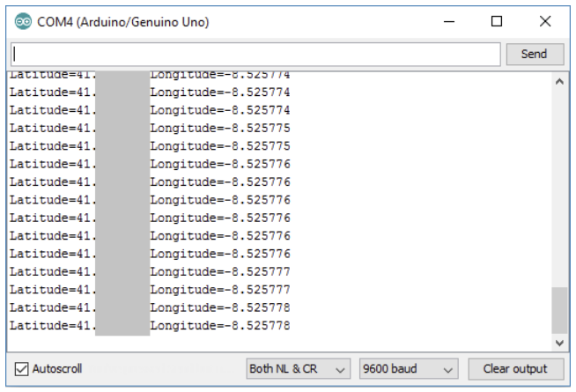Focus the serial message input field
Image resolution: width=576 pixels, height=392 pixels.
coord(255,54)
